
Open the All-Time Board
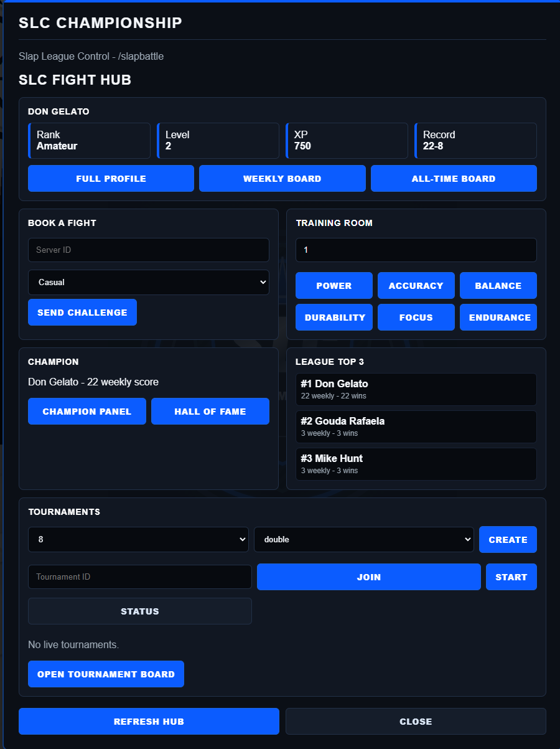(454, 178)
